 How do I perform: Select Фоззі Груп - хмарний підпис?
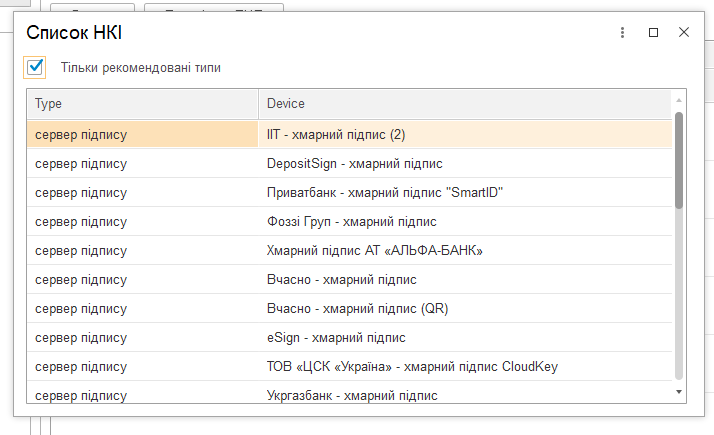coord(349,221)
